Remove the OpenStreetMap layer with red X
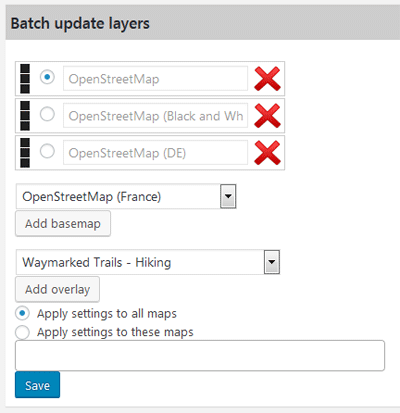 tap(267, 79)
